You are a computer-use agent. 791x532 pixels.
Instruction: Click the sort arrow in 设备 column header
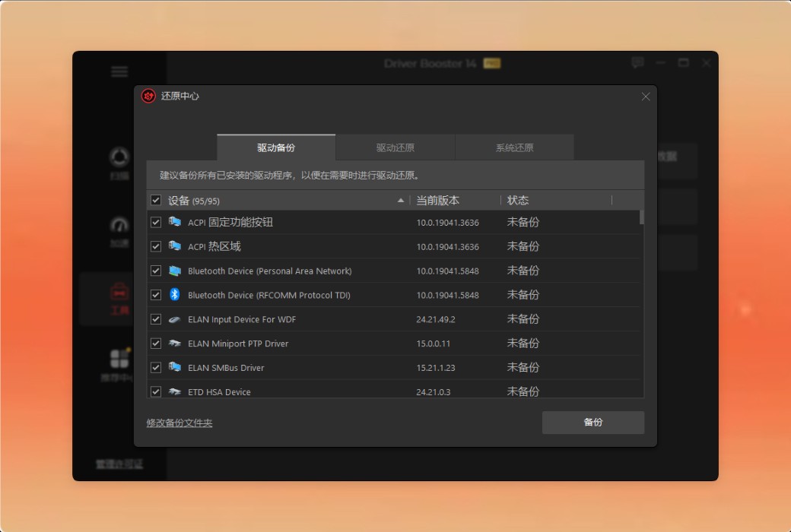click(401, 200)
